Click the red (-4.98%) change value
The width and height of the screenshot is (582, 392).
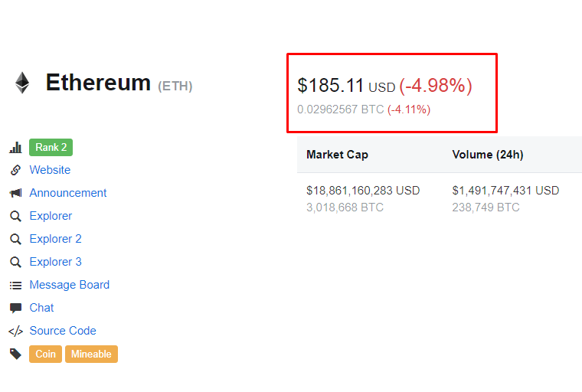(x=436, y=86)
